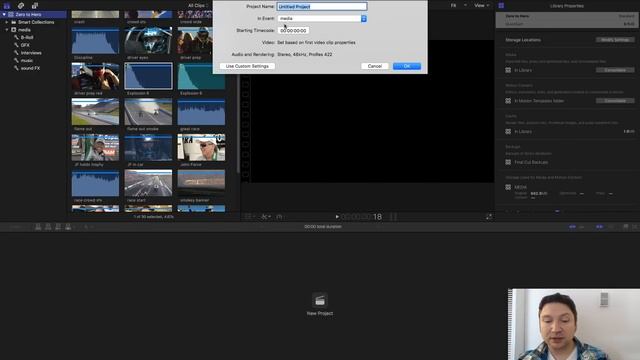Click the Use Custom Settings button
640x360 pixels.
click(247, 66)
